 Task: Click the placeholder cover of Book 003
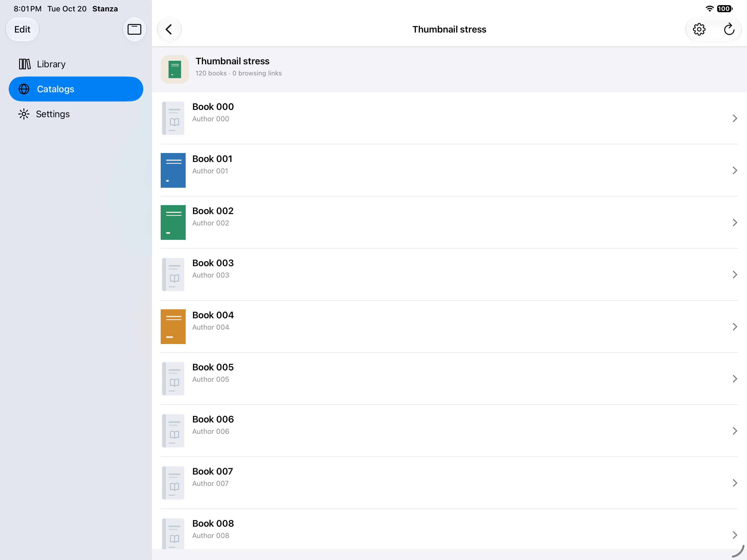point(173,274)
